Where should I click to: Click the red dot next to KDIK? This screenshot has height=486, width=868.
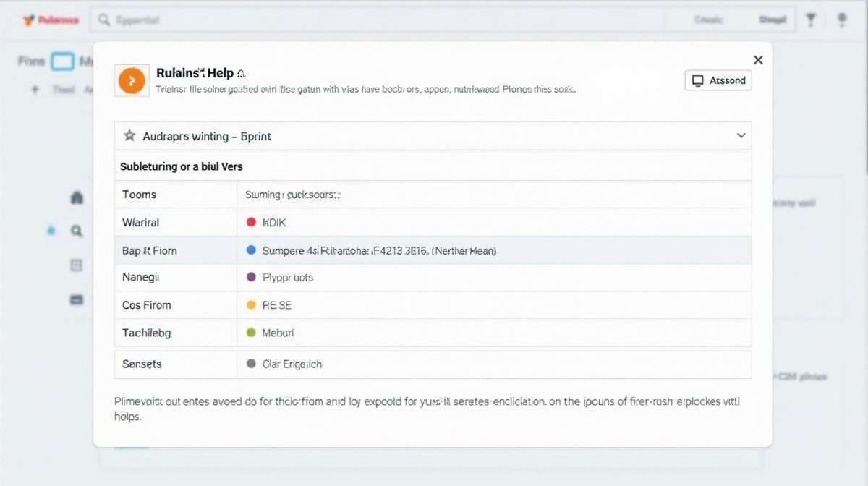pyautogui.click(x=251, y=223)
